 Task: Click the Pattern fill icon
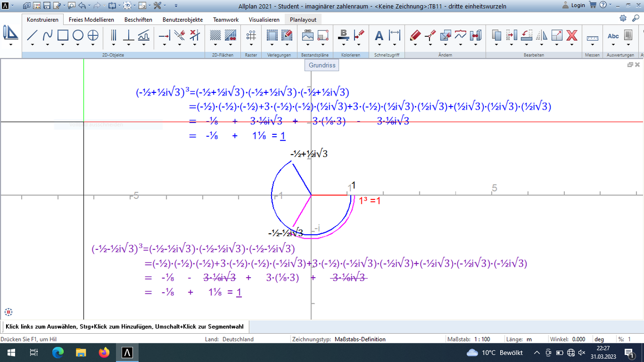pyautogui.click(x=231, y=35)
